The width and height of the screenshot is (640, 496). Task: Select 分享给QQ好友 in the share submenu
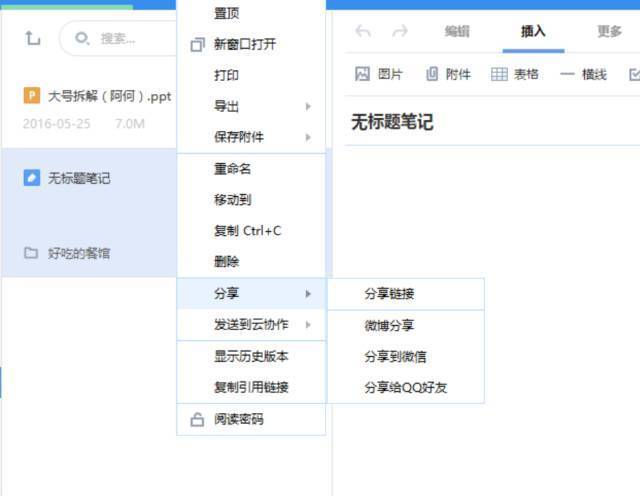[406, 387]
